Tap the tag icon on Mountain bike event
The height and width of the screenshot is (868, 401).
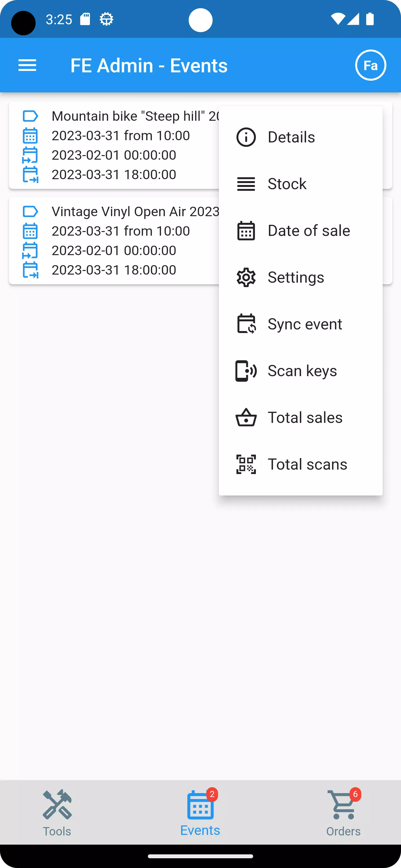pyautogui.click(x=30, y=116)
